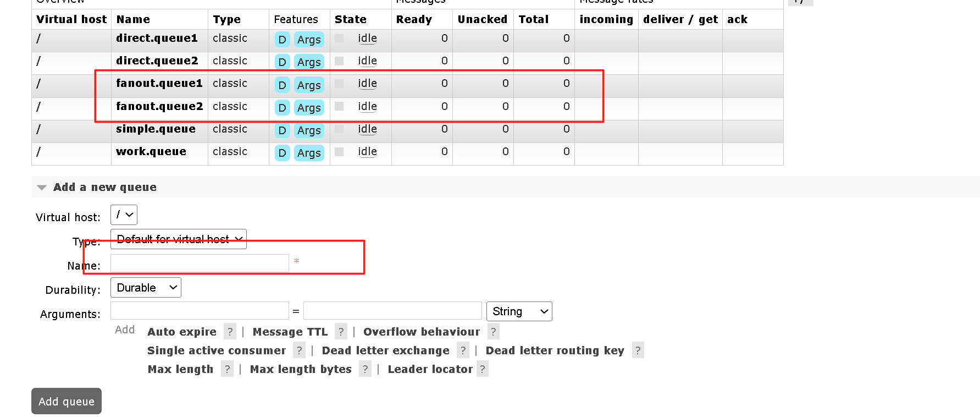Add the Overflow behaviour argument
The height and width of the screenshot is (417, 980).
[x=422, y=332]
